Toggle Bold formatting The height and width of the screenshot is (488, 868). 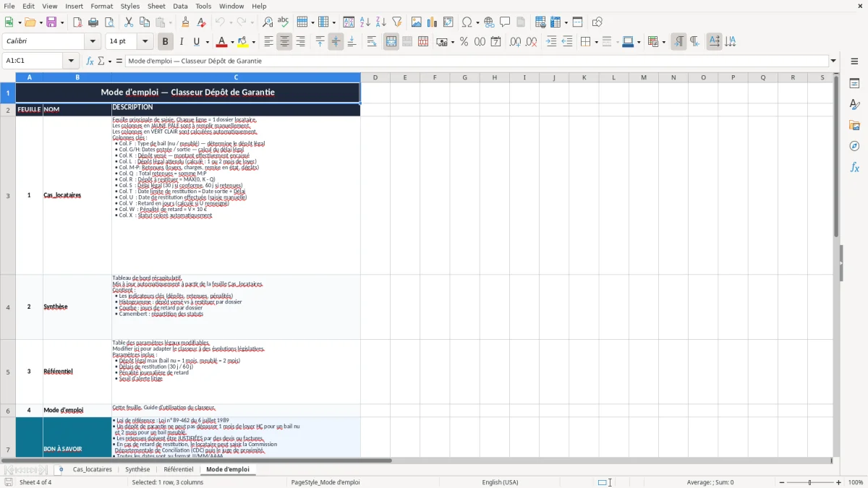click(x=166, y=42)
